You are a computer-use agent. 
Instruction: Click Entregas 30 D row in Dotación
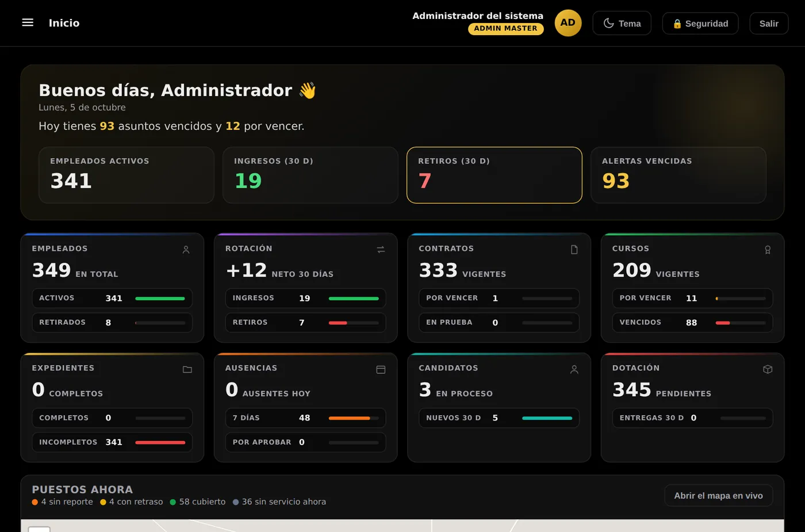click(692, 418)
